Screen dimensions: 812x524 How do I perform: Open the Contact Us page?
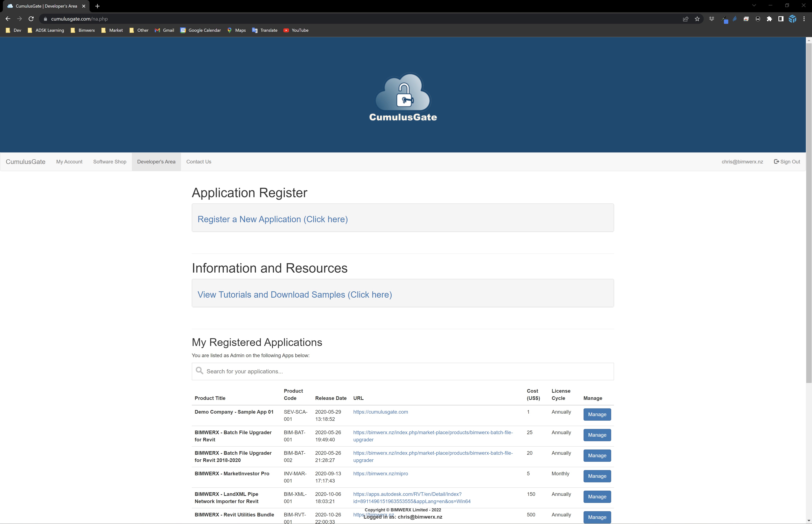(199, 162)
